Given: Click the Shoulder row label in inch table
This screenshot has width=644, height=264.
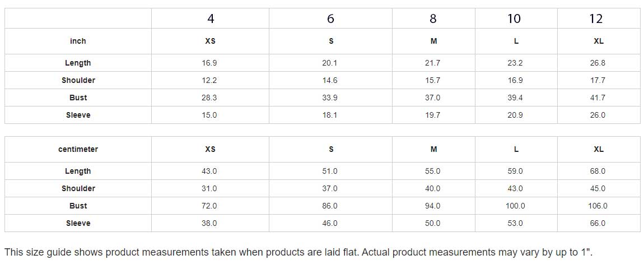Looking at the screenshot, I should [x=78, y=81].
